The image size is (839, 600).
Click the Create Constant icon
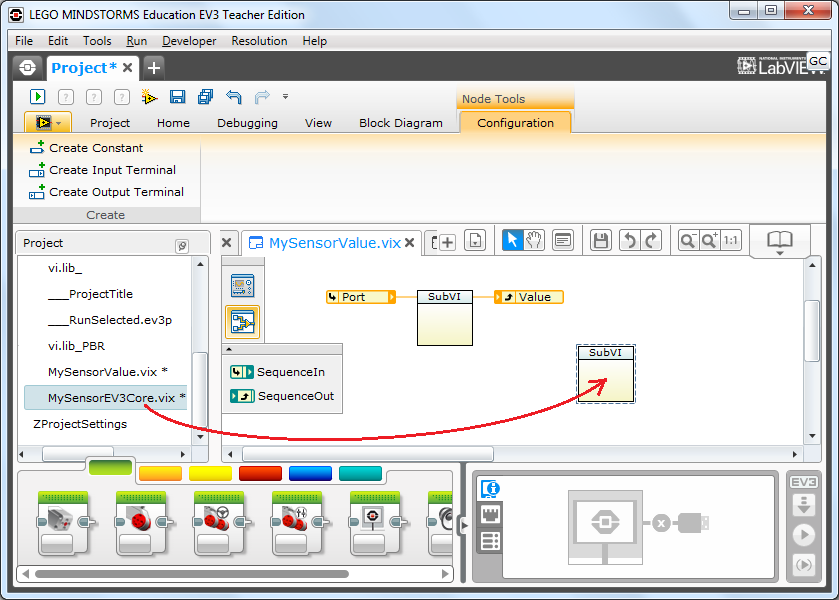(37, 148)
